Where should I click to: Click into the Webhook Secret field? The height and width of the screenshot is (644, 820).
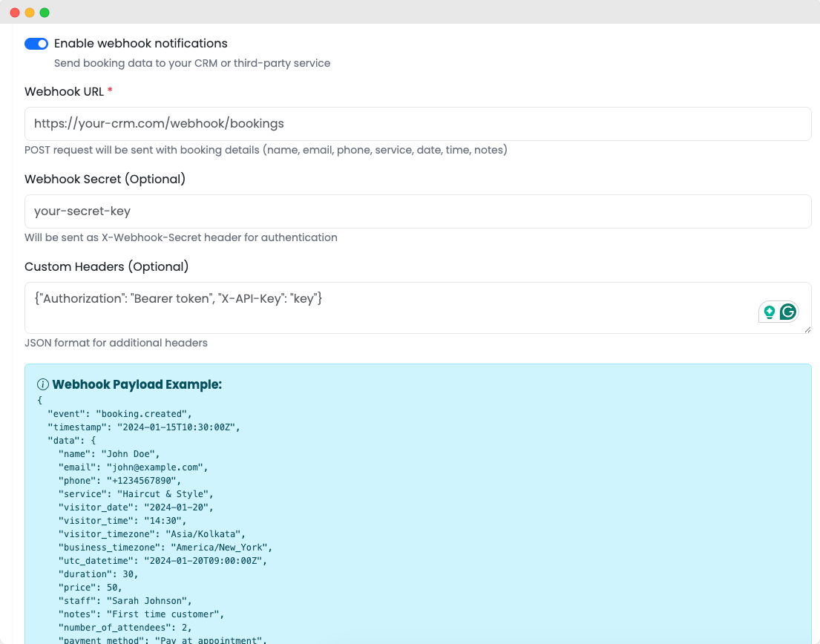pos(417,211)
